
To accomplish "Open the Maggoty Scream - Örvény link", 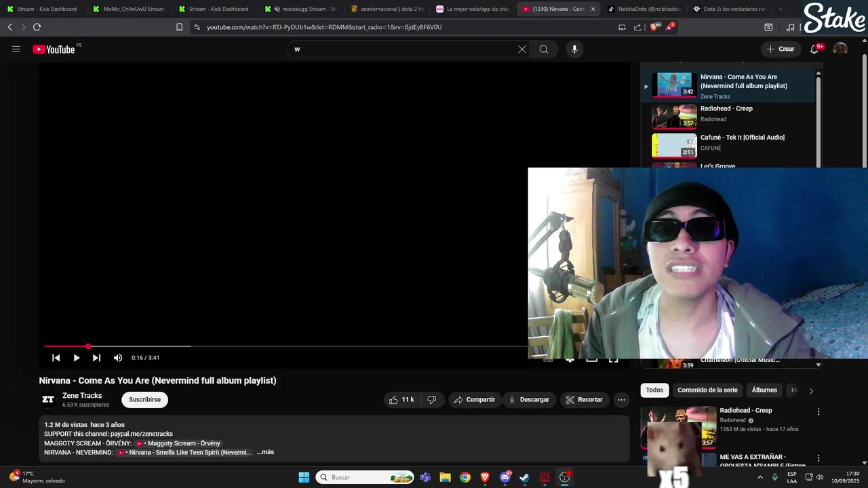I will tap(178, 443).
